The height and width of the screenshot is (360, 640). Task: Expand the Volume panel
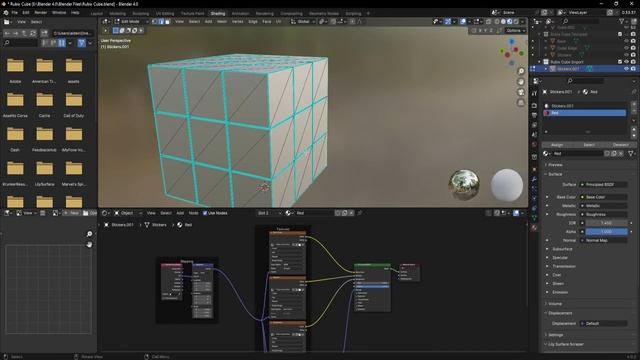(555, 304)
